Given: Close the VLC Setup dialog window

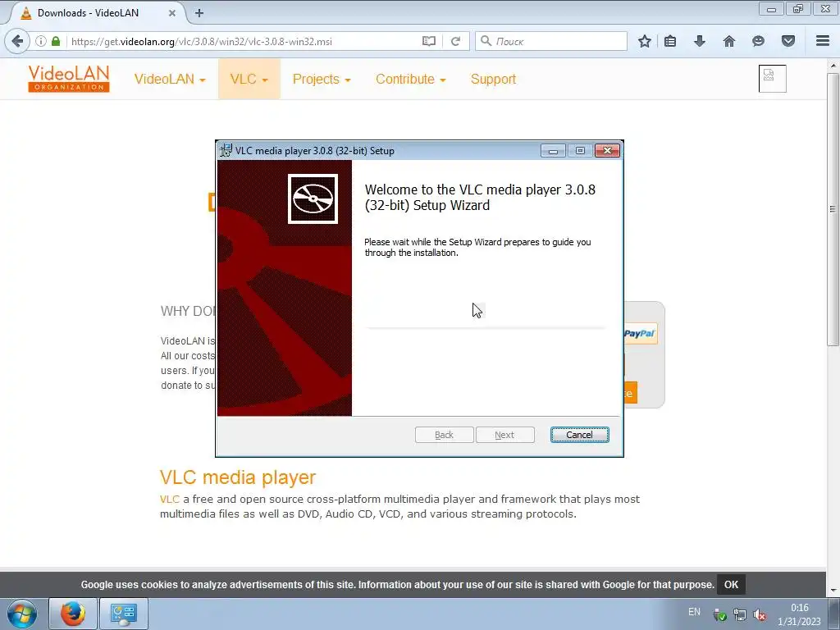Looking at the screenshot, I should pyautogui.click(x=608, y=151).
